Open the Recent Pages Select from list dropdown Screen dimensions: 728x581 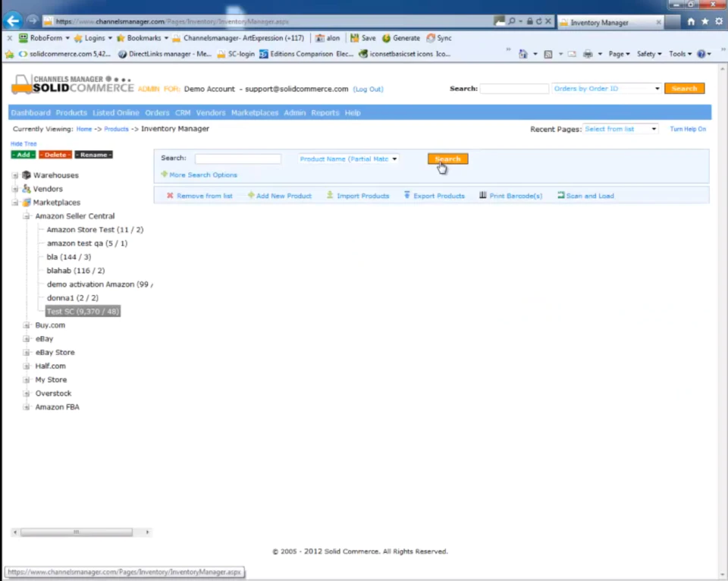pyautogui.click(x=620, y=129)
